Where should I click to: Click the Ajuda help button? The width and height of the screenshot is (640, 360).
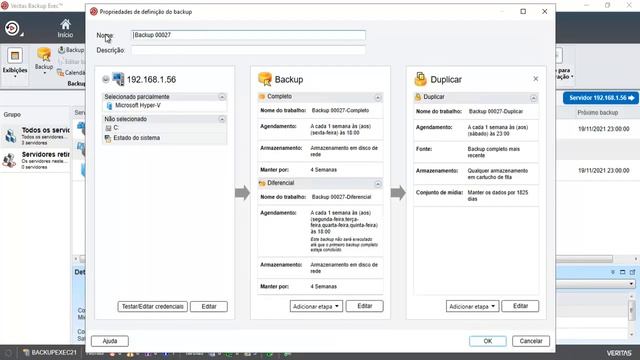110,341
